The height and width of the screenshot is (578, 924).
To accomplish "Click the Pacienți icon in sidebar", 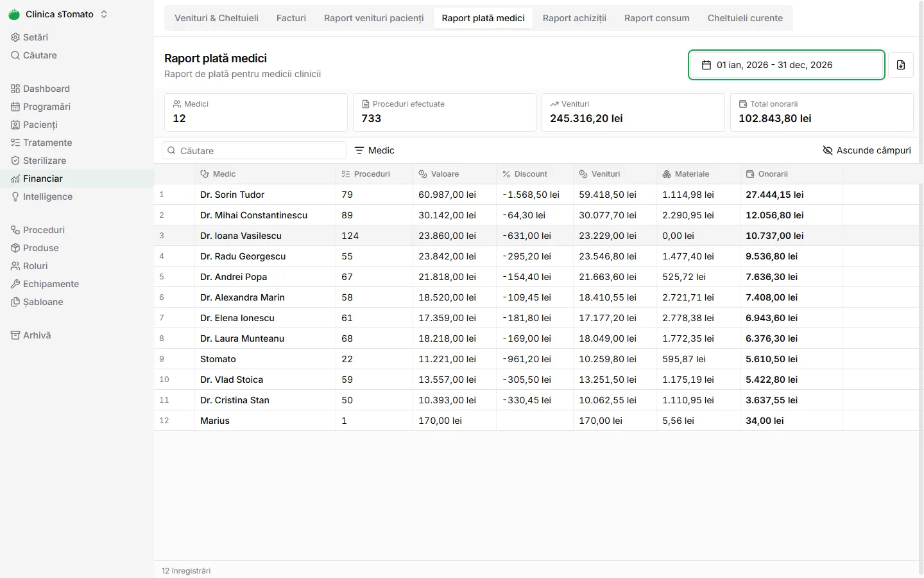I will tap(15, 125).
